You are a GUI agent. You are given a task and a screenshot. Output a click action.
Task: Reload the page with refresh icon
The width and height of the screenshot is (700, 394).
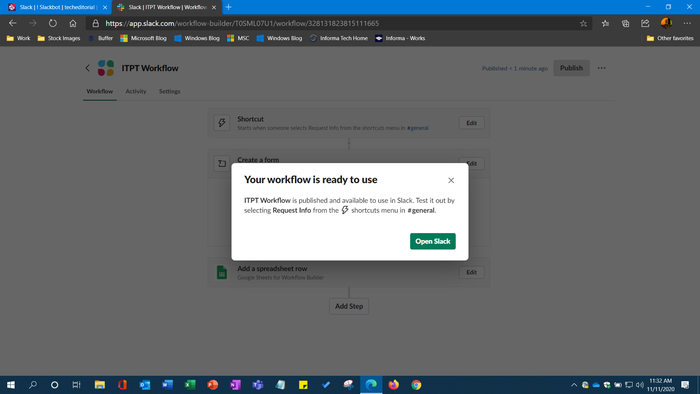(53, 23)
